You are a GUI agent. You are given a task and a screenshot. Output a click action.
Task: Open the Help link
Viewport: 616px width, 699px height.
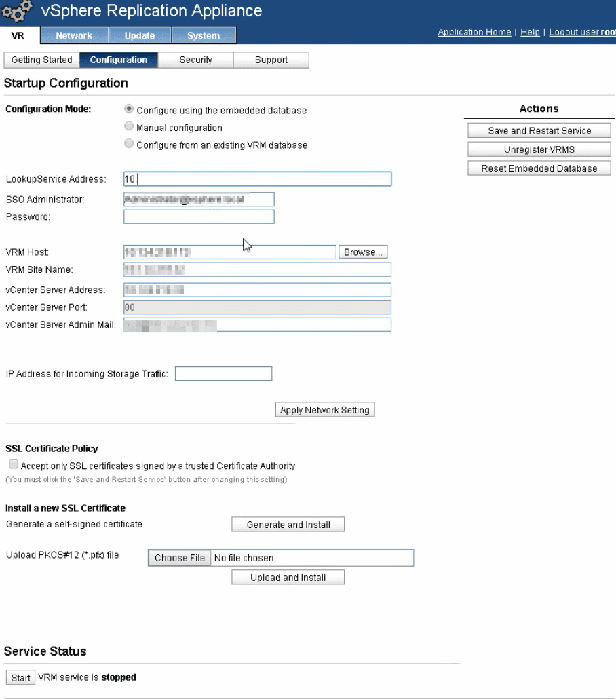pos(530,32)
